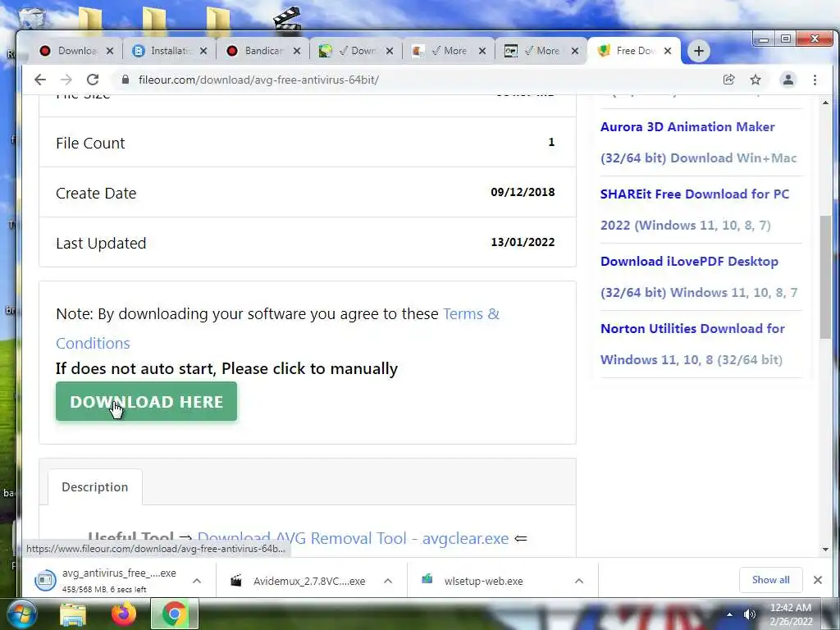Expand options for wlsetup-web.exe download
This screenshot has height=630, width=840.
tap(578, 581)
